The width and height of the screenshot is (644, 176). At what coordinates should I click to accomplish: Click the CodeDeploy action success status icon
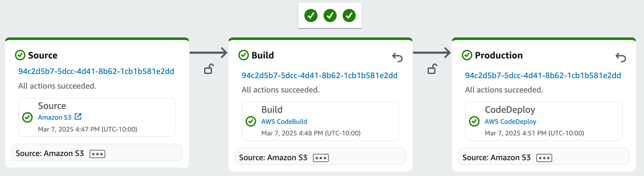[x=474, y=121]
